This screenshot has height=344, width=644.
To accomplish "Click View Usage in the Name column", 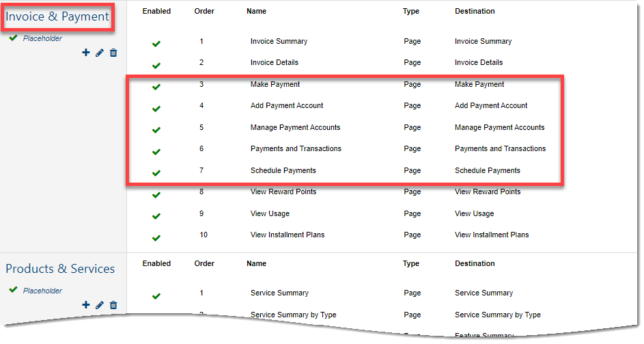I will click(x=270, y=213).
